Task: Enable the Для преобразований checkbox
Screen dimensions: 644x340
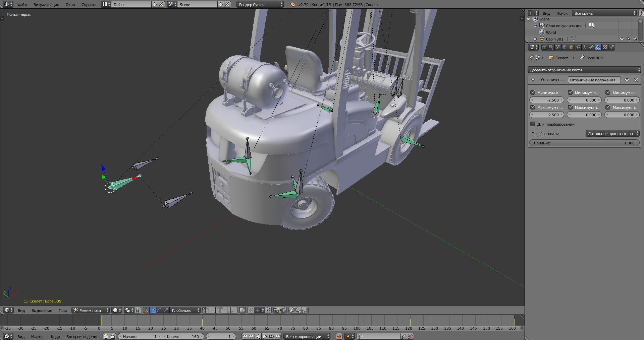Action: click(x=533, y=124)
